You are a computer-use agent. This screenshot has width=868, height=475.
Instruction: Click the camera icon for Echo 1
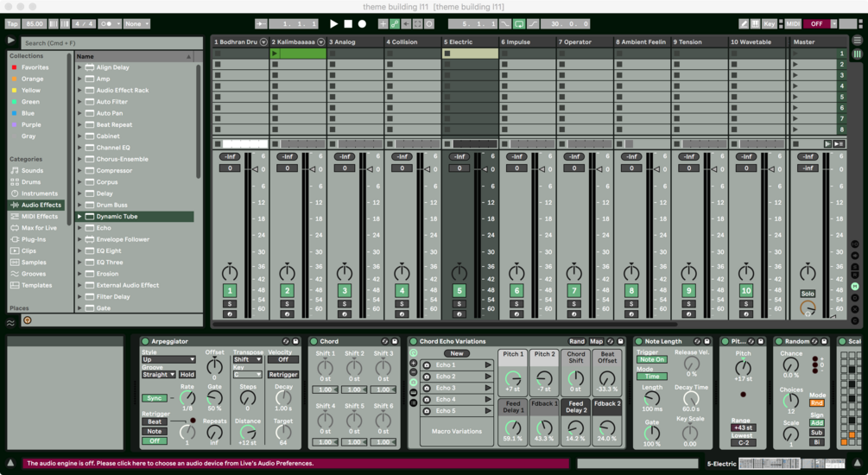[x=427, y=365]
